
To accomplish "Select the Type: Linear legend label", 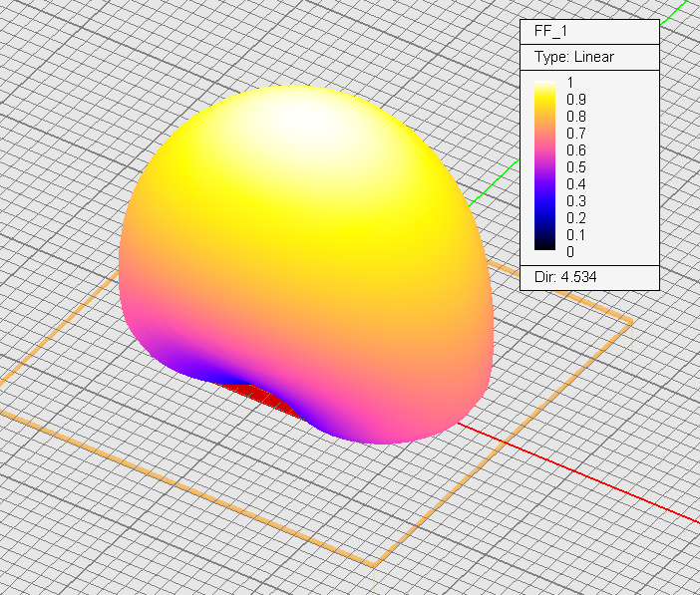I will pyautogui.click(x=573, y=57).
